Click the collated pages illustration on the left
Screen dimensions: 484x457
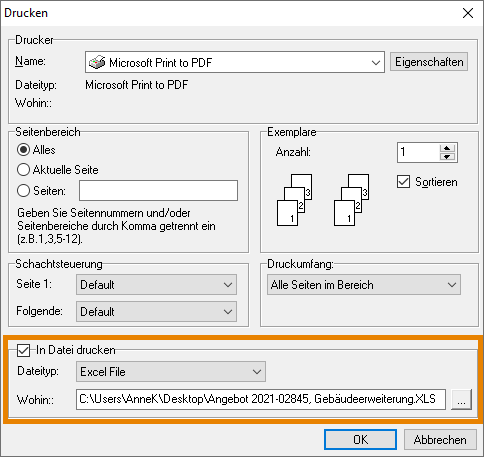pos(295,200)
